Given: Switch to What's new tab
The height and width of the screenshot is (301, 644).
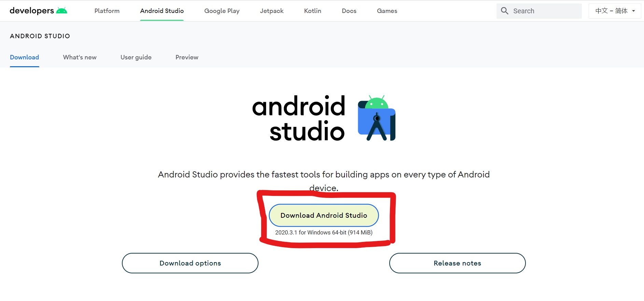Looking at the screenshot, I should [x=80, y=57].
